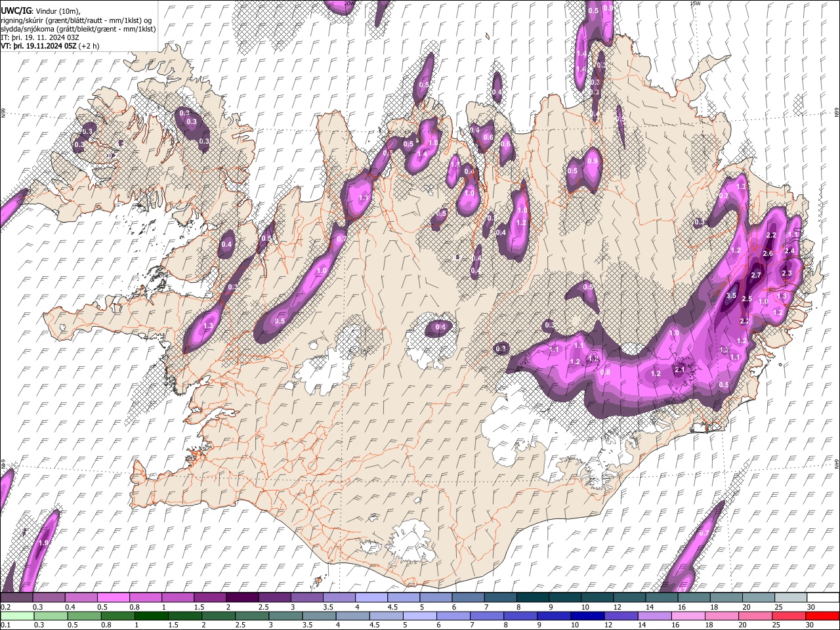Viewport: 840px width, 630px height.
Task: Click the 3.5 snowfall value on the map
Action: coord(732,296)
